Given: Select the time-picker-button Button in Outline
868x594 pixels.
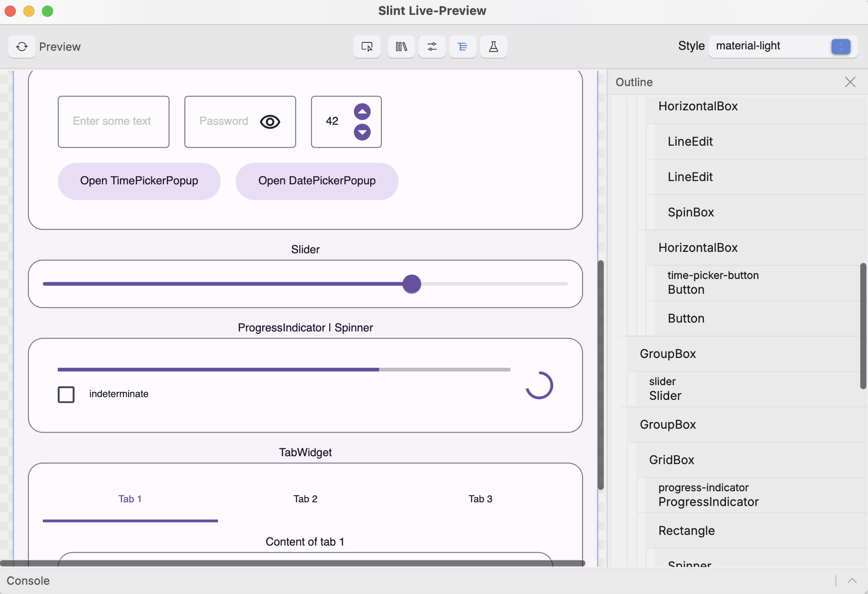Looking at the screenshot, I should (713, 283).
